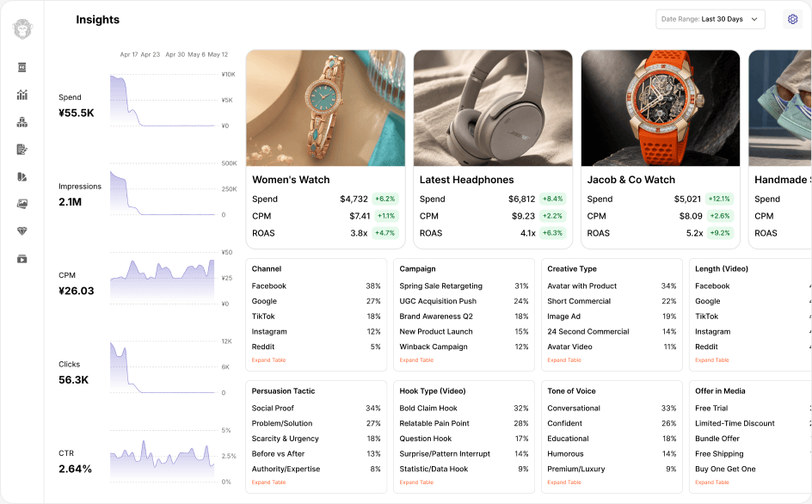Select UGC Acquisition Push campaign row
Screen dimensions: 812x504
coord(464,302)
